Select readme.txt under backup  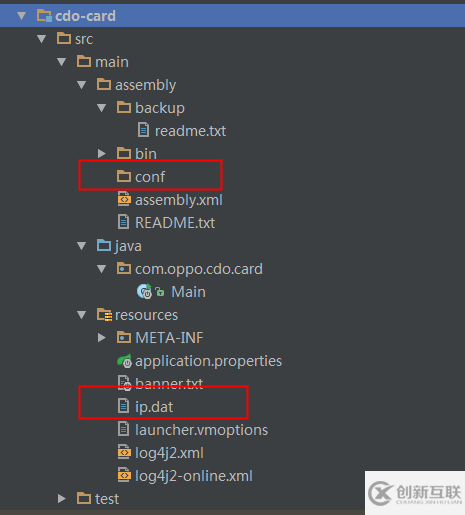pyautogui.click(x=182, y=131)
